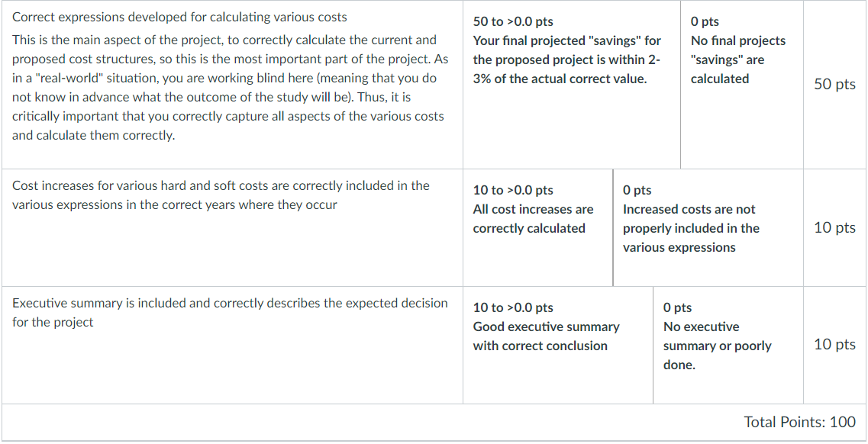Click the 'Total Points: 100' label

799,422
